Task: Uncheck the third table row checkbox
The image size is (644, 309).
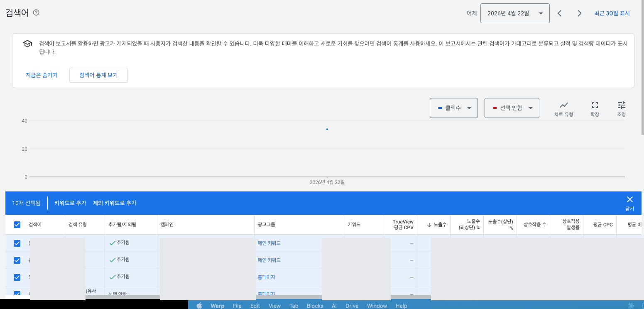Action: coord(17,277)
